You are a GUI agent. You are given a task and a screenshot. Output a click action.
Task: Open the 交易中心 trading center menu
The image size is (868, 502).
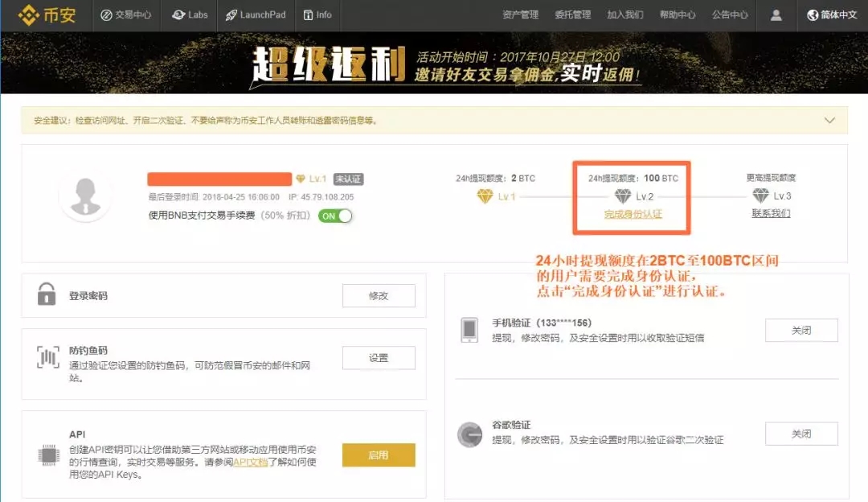[x=125, y=15]
